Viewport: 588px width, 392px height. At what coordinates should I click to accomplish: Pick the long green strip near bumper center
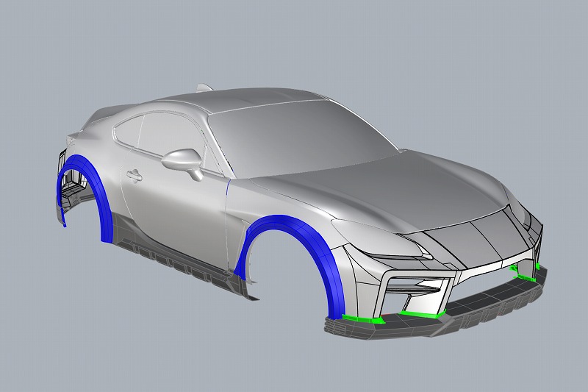pyautogui.click(x=419, y=314)
